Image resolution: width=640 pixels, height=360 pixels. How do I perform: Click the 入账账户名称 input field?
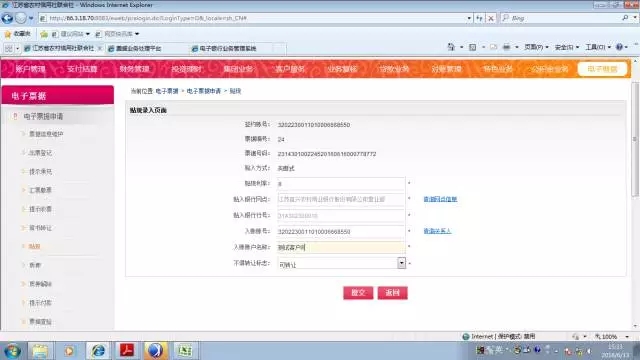pyautogui.click(x=341, y=247)
